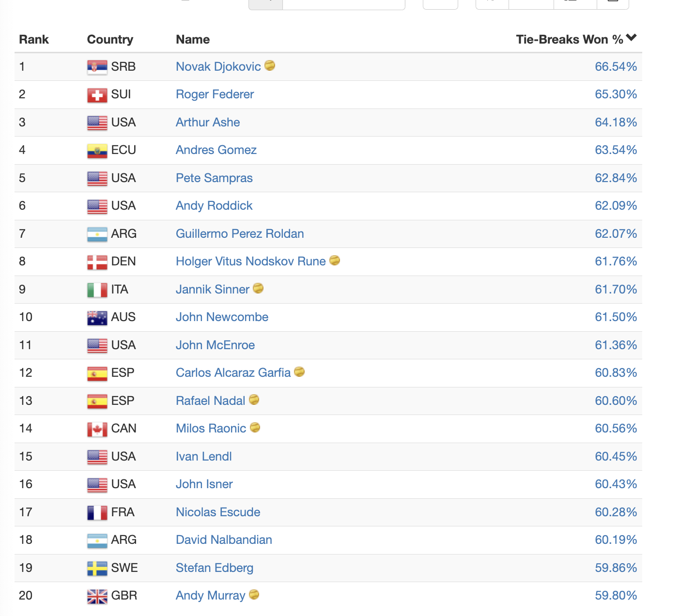Screen dimensions: 680x616
Task: Click the sort chevron on Tie-Breaks Won %
Action: 631,38
